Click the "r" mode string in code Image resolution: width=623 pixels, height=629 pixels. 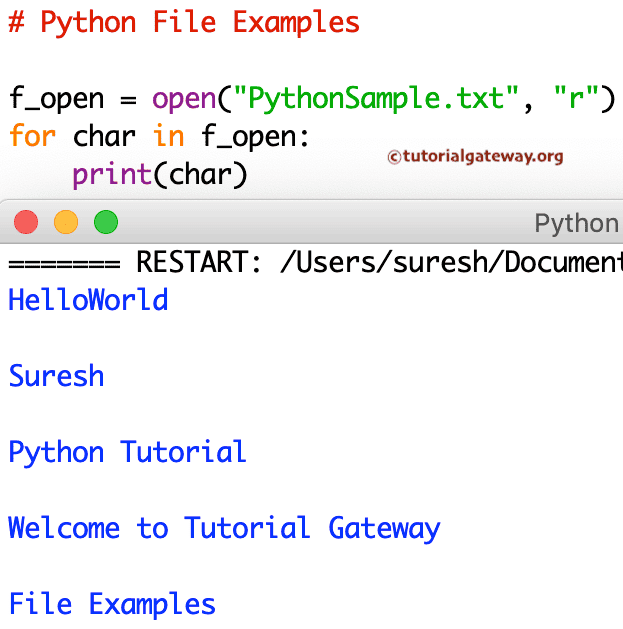coord(576,97)
